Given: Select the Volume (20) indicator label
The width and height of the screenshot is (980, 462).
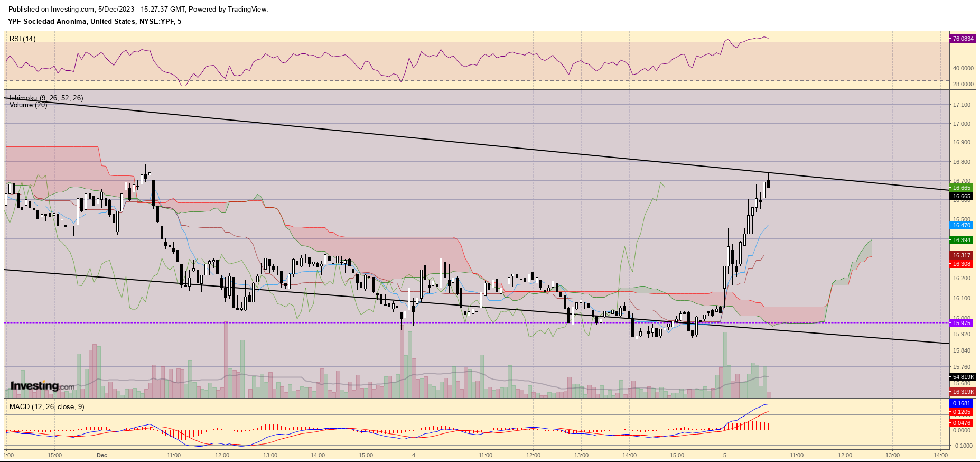Looking at the screenshot, I should pos(28,105).
